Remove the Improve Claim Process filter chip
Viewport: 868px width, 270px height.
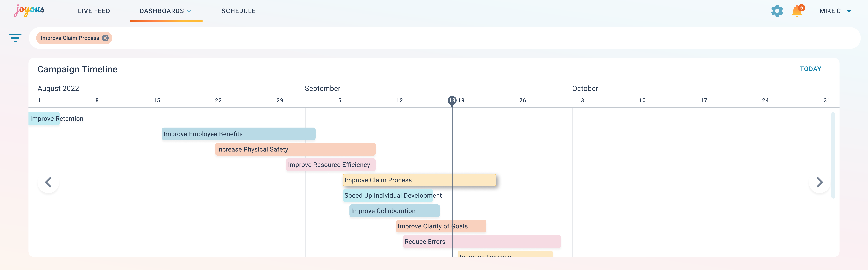pyautogui.click(x=105, y=38)
